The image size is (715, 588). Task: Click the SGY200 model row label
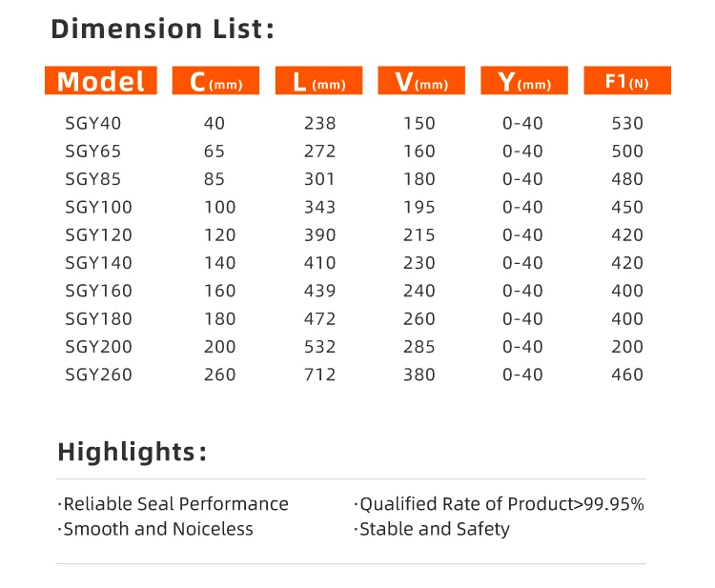tap(98, 347)
